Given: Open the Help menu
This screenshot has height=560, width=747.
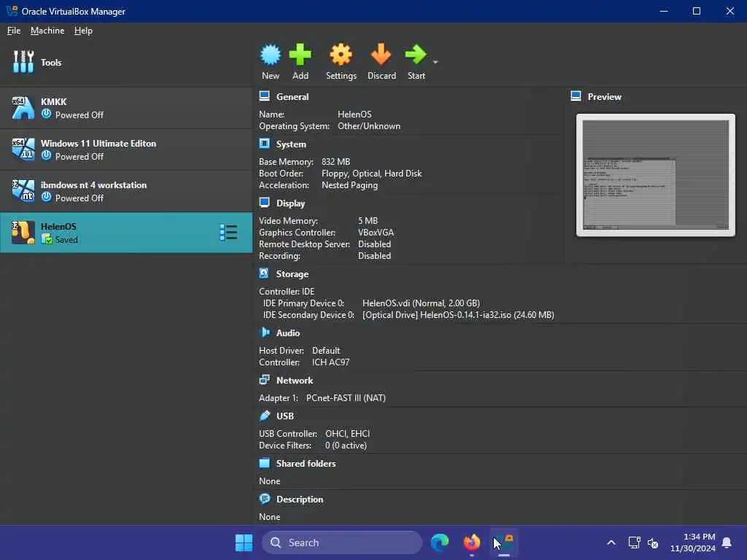Looking at the screenshot, I should point(83,31).
